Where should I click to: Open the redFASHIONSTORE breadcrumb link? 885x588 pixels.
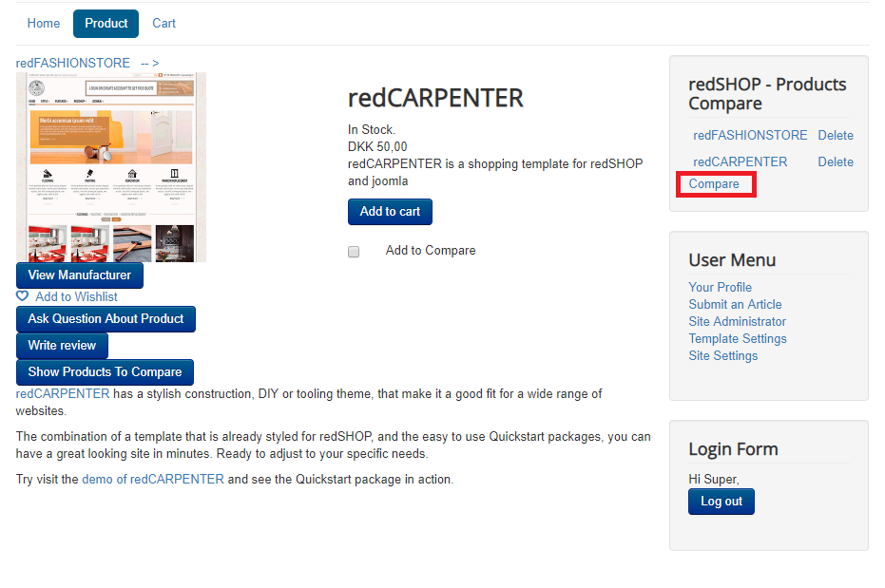pos(73,63)
